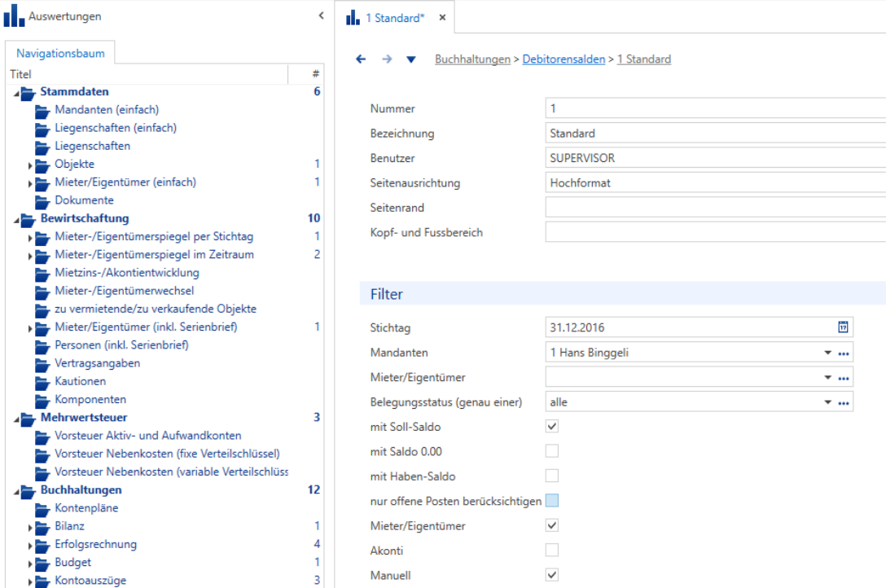Check the Akonti checkbox

pos(552,551)
